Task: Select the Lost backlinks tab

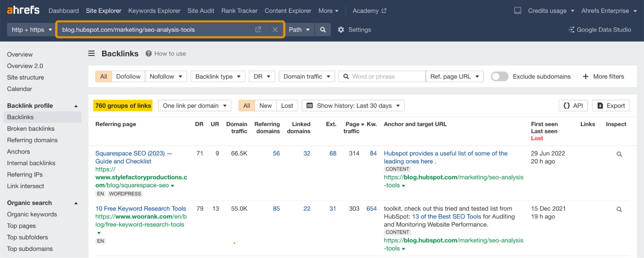Action: (x=287, y=106)
